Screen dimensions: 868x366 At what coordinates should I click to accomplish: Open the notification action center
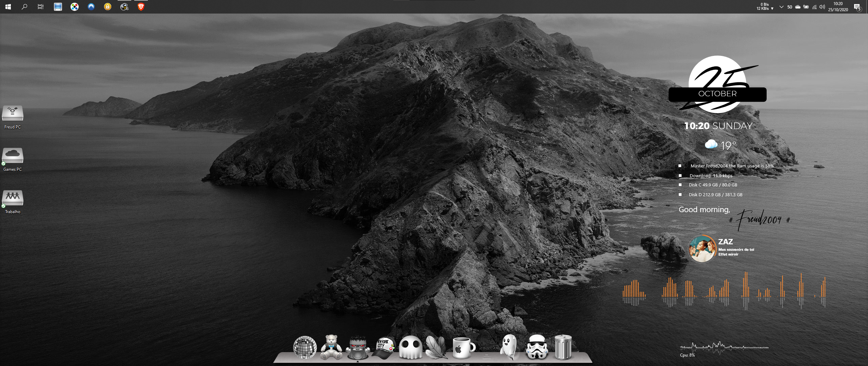coord(857,7)
